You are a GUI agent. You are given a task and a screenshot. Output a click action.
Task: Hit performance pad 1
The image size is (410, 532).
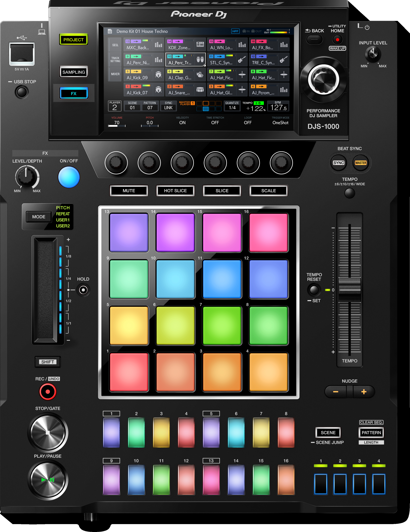coord(129,372)
